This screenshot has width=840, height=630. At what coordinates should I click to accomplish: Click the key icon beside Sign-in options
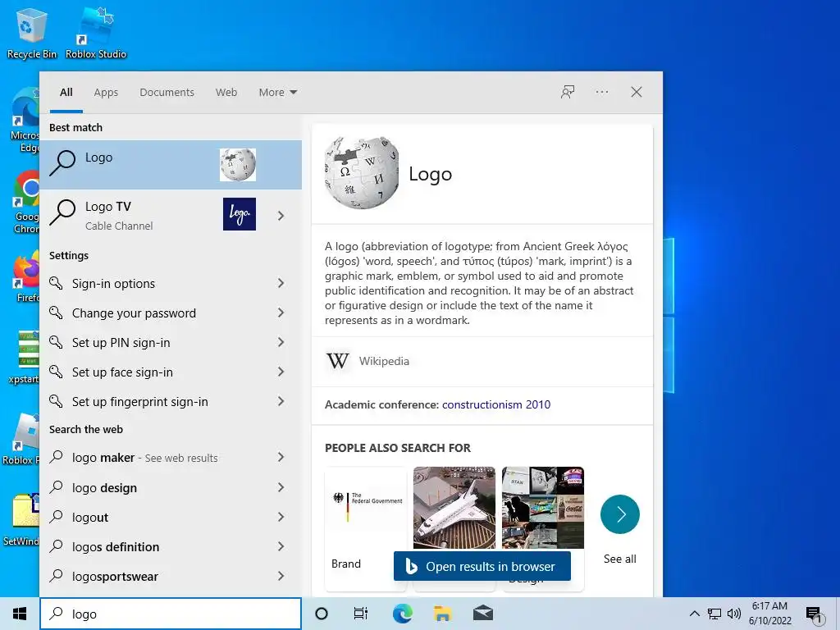[57, 283]
